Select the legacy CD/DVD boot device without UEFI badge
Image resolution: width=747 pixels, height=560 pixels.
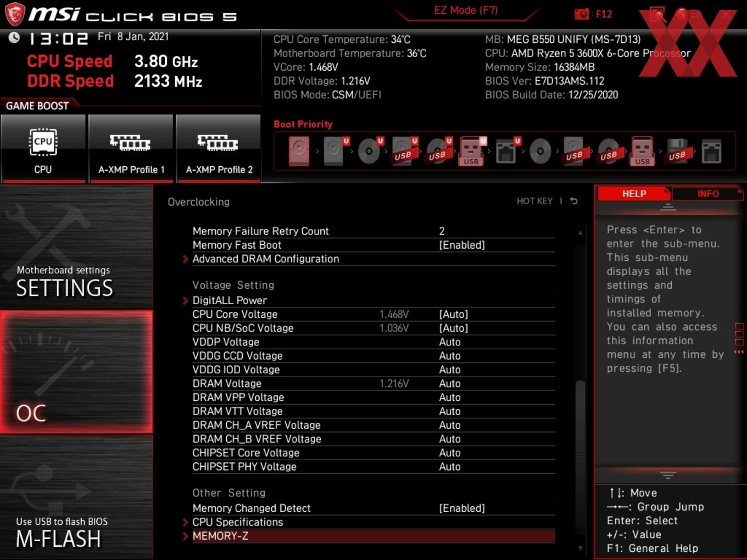point(540,151)
